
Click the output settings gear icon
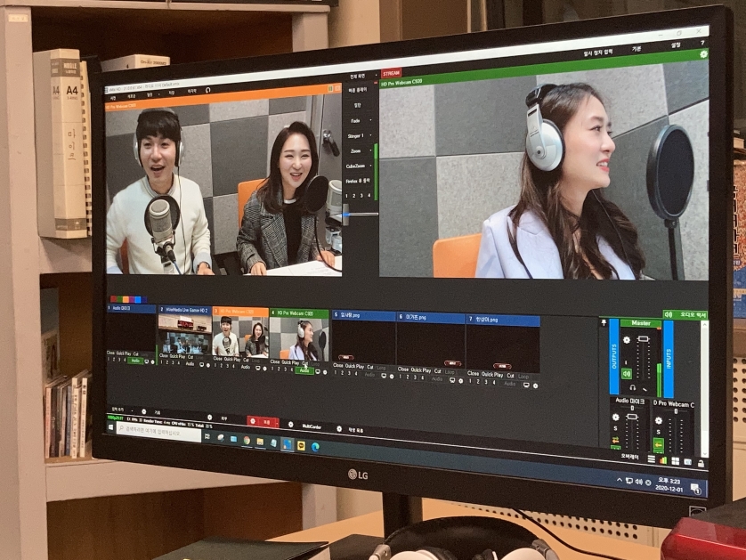coord(702,54)
